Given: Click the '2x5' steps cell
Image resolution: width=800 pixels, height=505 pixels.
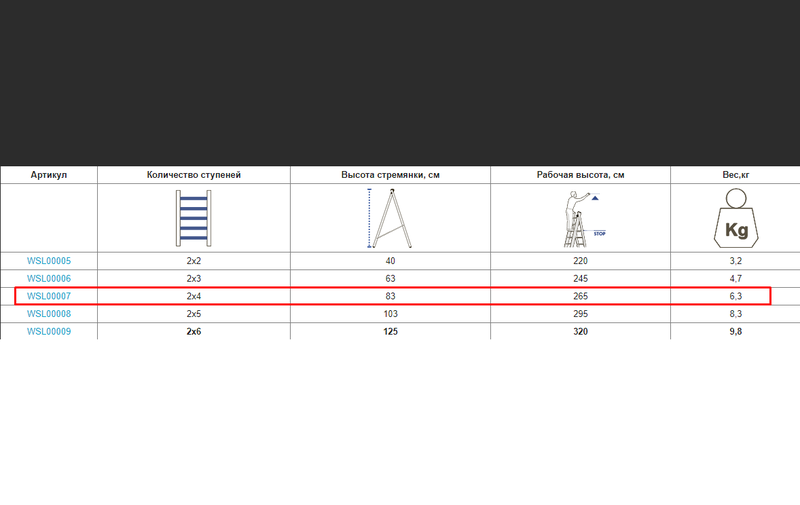Looking at the screenshot, I should 194,314.
